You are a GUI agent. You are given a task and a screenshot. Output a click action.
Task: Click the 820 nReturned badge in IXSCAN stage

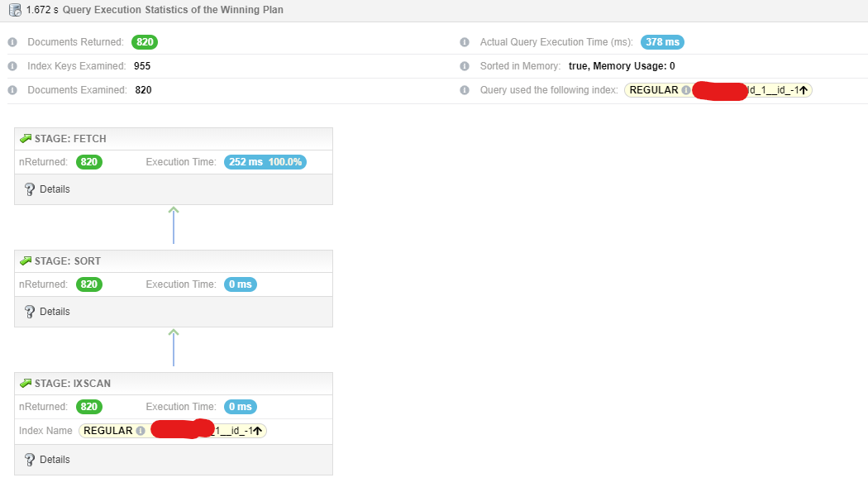[89, 407]
